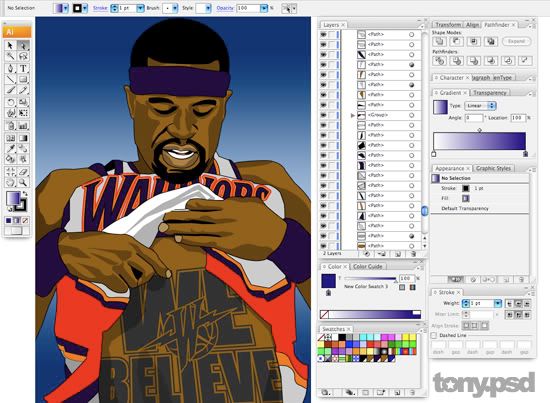This screenshot has width=550, height=403.
Task: Toggle eye icon of the second Path row
Action: pos(323,45)
